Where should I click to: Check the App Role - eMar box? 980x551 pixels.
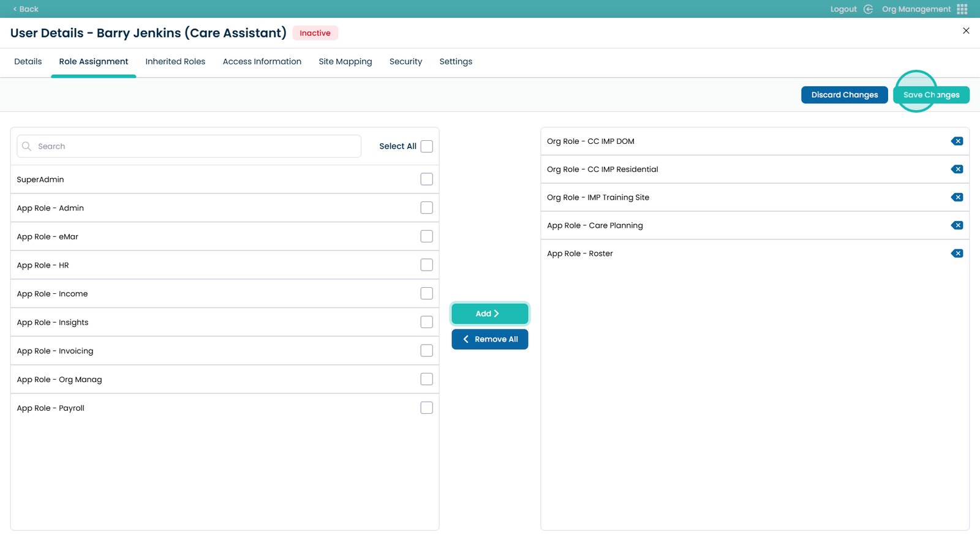tap(426, 236)
